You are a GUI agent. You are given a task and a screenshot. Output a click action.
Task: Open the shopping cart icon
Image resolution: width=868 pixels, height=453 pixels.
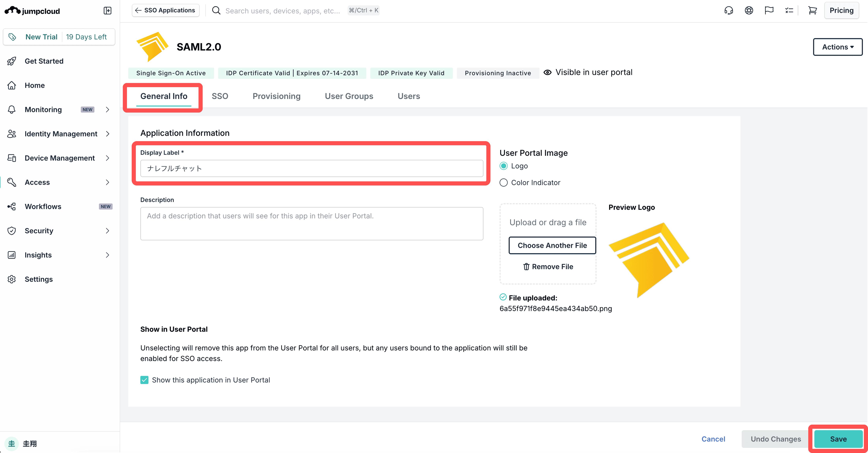click(x=812, y=10)
